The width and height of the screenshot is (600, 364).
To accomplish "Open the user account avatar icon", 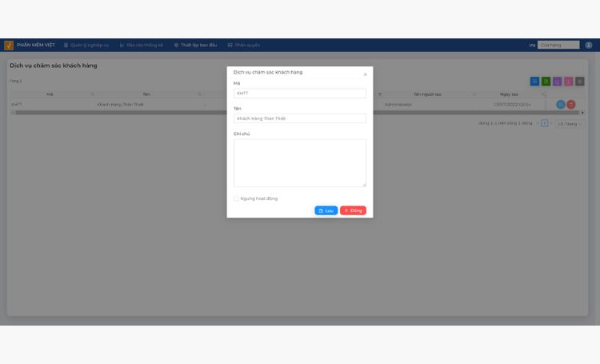I will (589, 45).
